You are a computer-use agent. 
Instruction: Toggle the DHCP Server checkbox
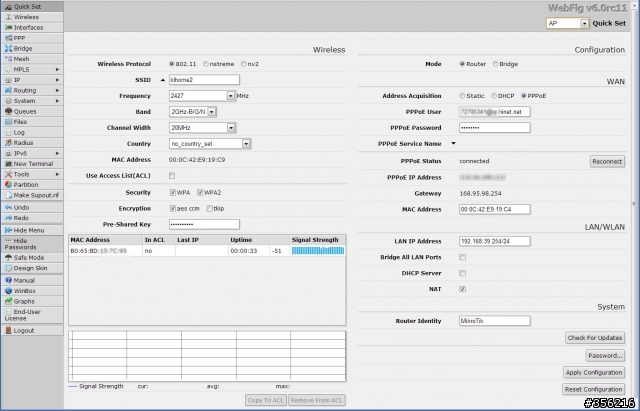(462, 273)
